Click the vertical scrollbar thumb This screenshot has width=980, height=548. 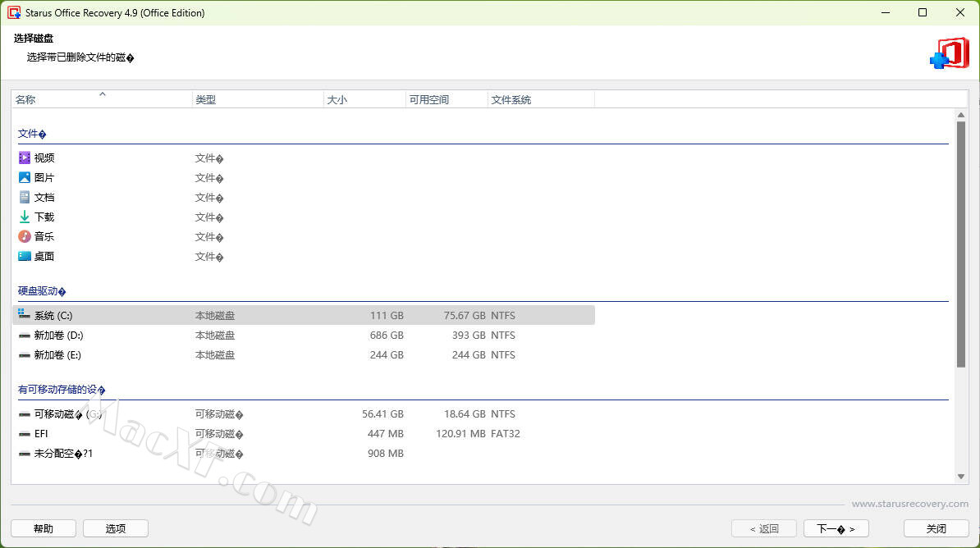coord(961,244)
